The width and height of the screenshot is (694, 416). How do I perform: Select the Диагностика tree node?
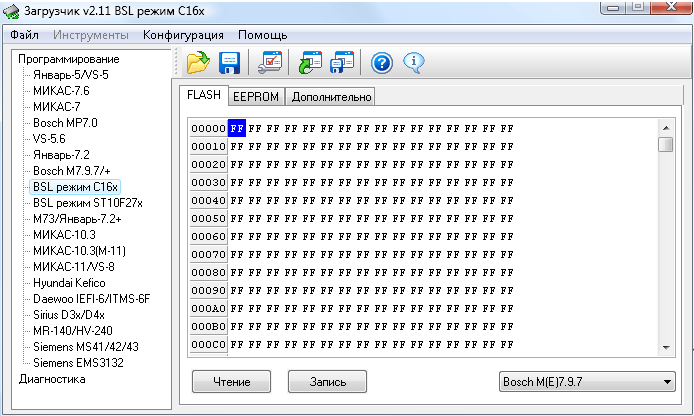click(52, 379)
